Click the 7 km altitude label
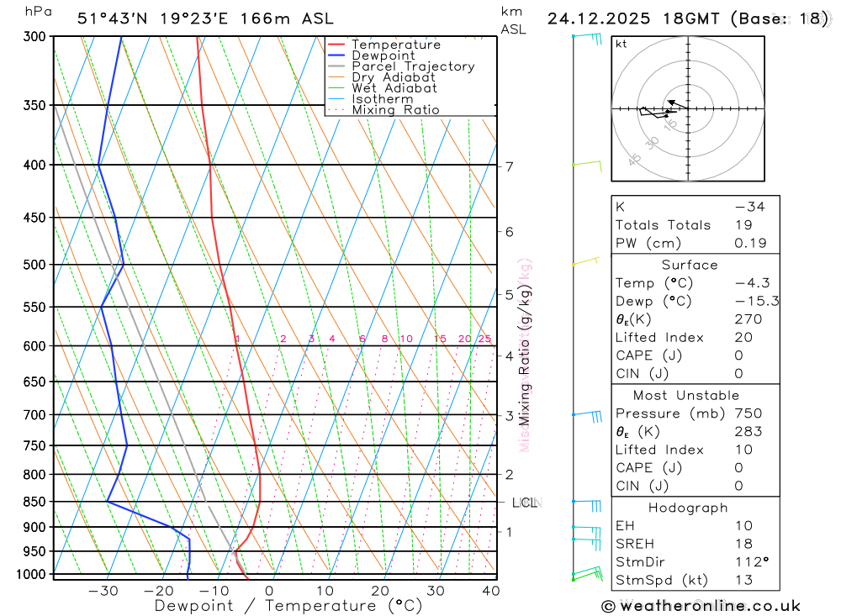The image size is (841, 616). point(509,166)
